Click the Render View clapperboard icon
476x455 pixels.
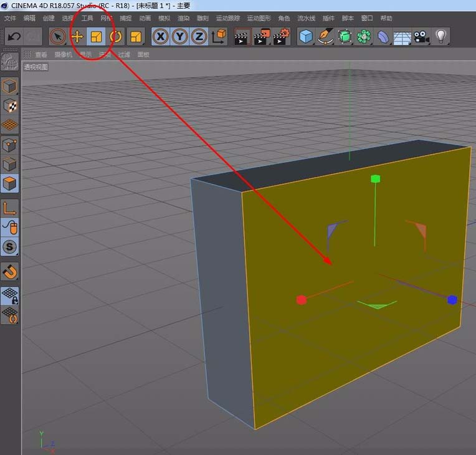click(x=242, y=37)
